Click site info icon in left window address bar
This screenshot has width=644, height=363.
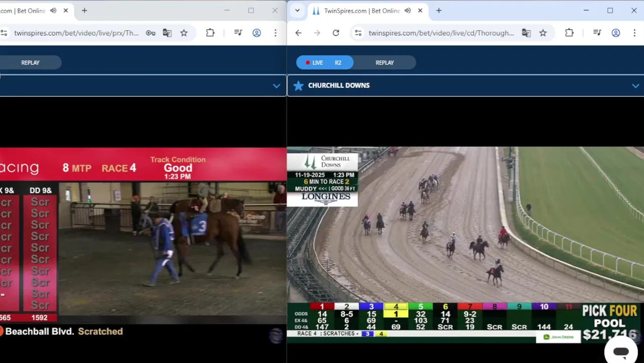(4, 33)
